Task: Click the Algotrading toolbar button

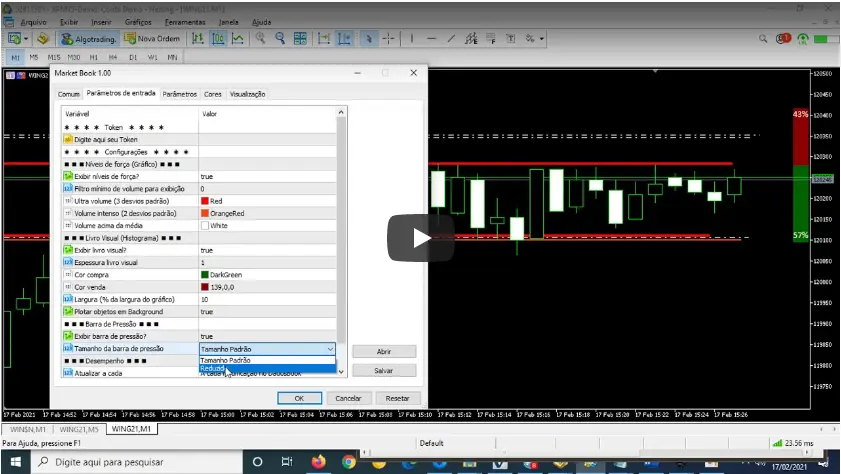Action: click(x=89, y=39)
